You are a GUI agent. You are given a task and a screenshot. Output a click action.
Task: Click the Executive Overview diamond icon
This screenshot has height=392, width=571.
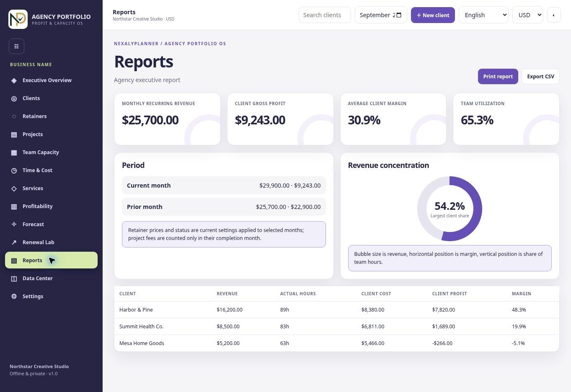tap(14, 80)
